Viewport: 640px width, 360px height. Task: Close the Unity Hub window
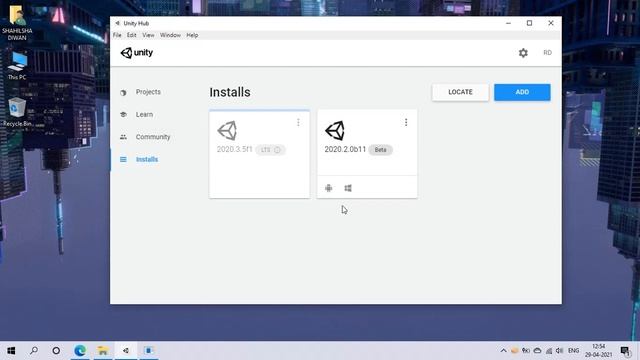click(x=551, y=23)
